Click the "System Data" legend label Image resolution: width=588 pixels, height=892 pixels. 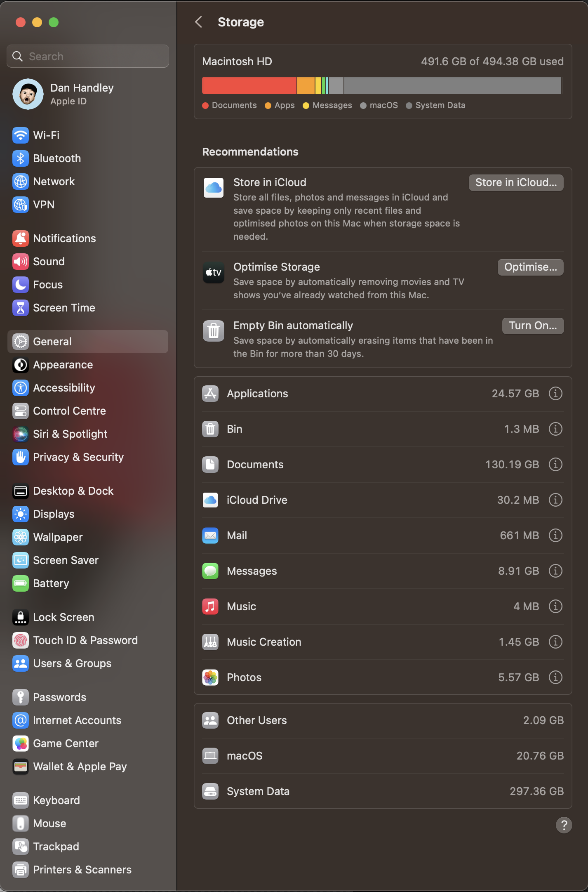click(x=440, y=105)
